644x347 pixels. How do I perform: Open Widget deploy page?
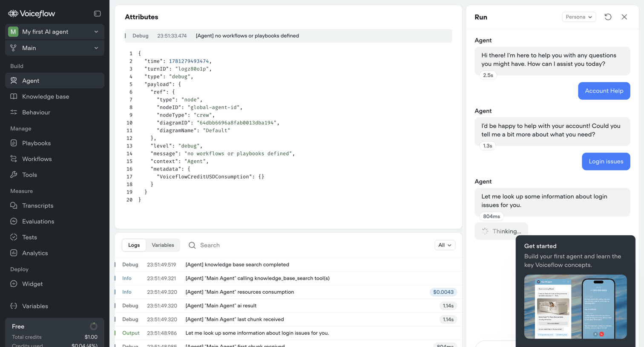pos(32,284)
